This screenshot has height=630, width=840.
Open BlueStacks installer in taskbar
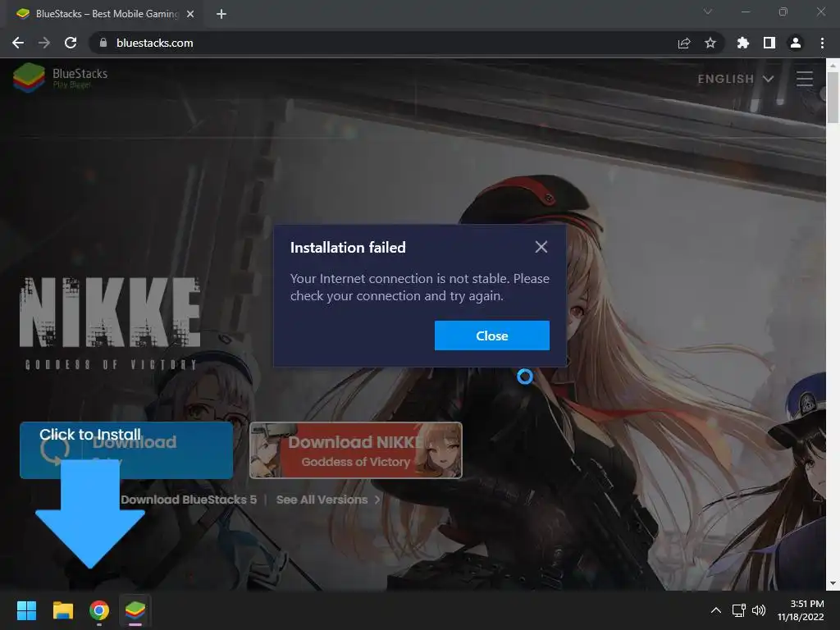[x=135, y=610]
